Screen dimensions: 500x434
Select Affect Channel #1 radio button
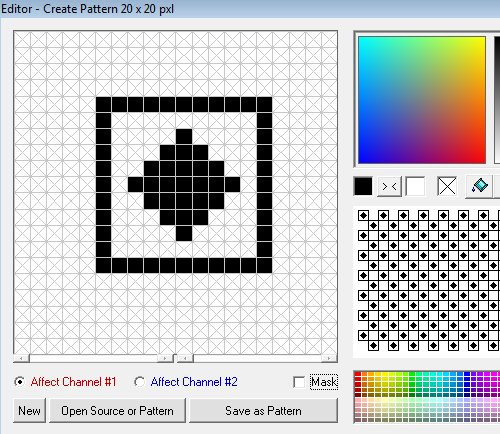pos(20,382)
